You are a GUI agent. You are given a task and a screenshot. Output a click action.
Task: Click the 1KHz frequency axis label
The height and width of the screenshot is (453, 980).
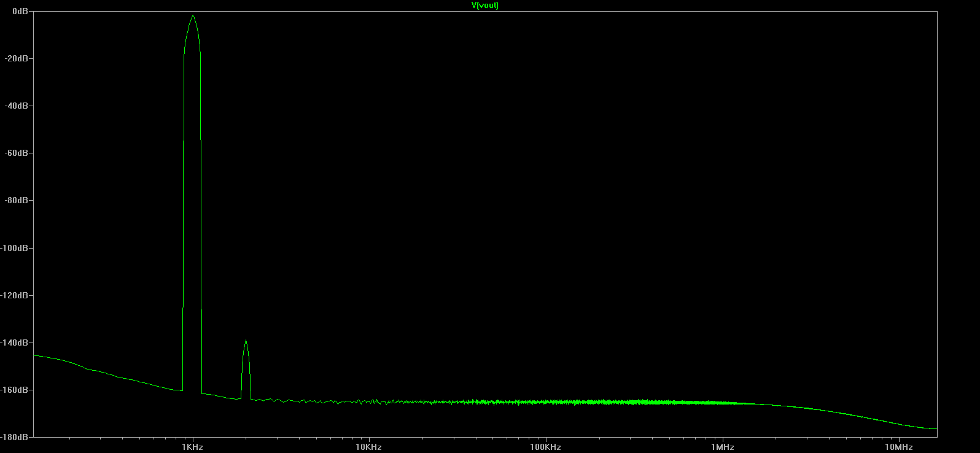coord(192,447)
